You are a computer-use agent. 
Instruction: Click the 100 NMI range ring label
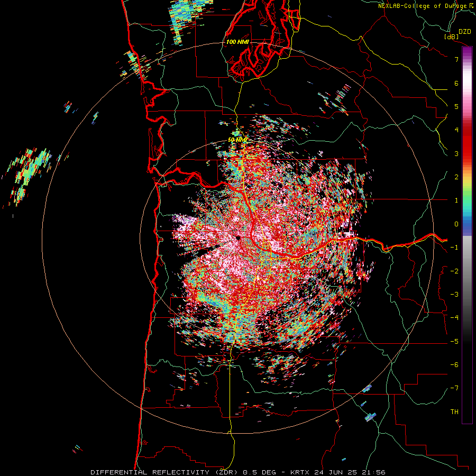237,42
